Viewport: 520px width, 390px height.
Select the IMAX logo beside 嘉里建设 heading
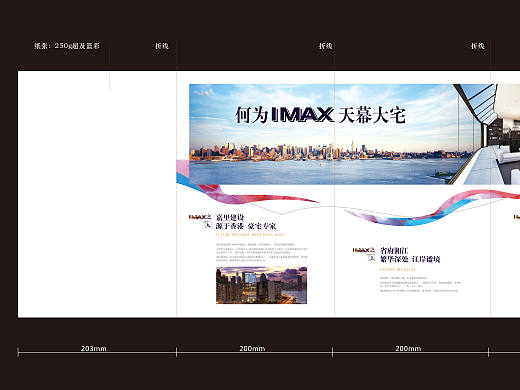tap(200, 221)
